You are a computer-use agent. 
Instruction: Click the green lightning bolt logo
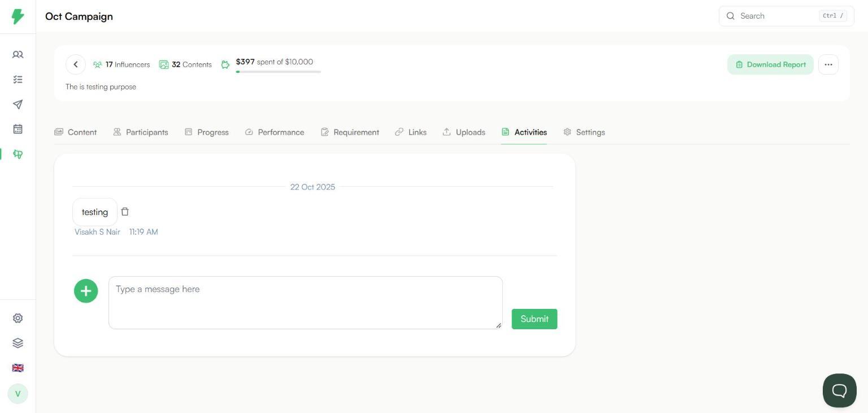pyautogui.click(x=18, y=16)
